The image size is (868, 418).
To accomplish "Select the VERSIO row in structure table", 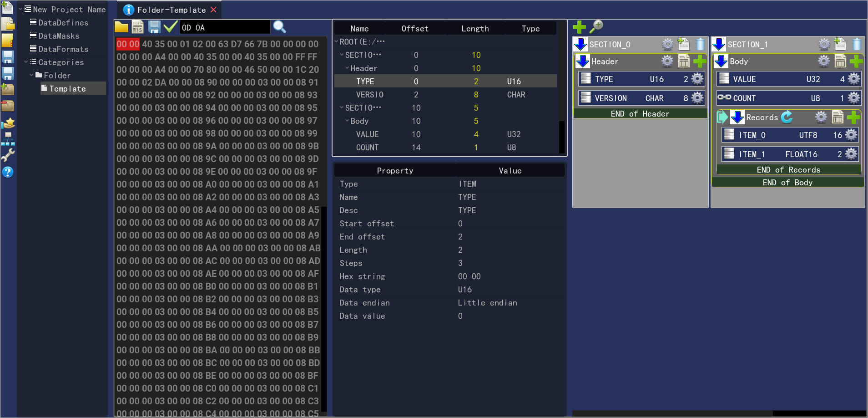I will (x=445, y=94).
